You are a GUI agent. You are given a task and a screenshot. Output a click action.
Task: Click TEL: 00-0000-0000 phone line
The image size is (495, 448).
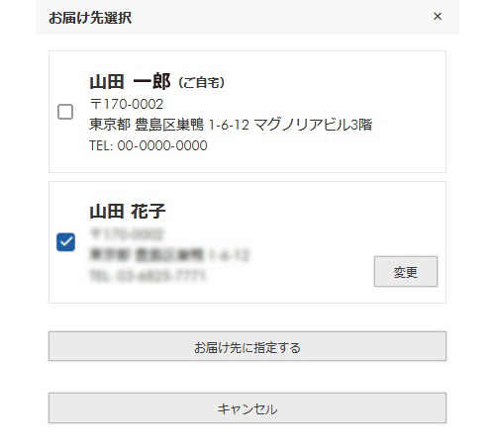(148, 145)
